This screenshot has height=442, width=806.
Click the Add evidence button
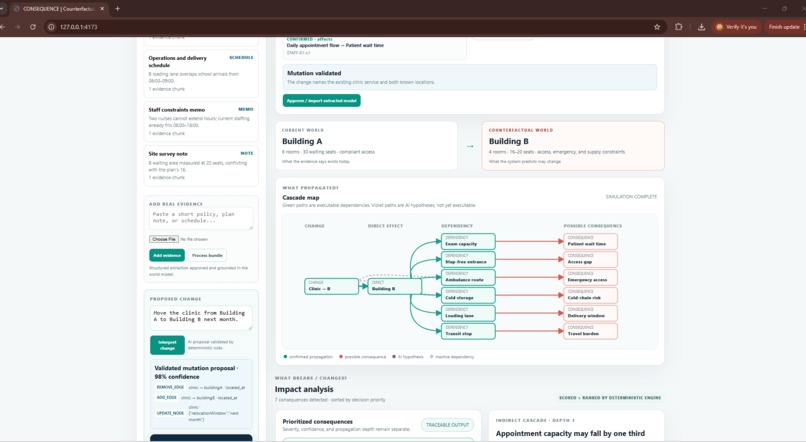[x=167, y=255]
